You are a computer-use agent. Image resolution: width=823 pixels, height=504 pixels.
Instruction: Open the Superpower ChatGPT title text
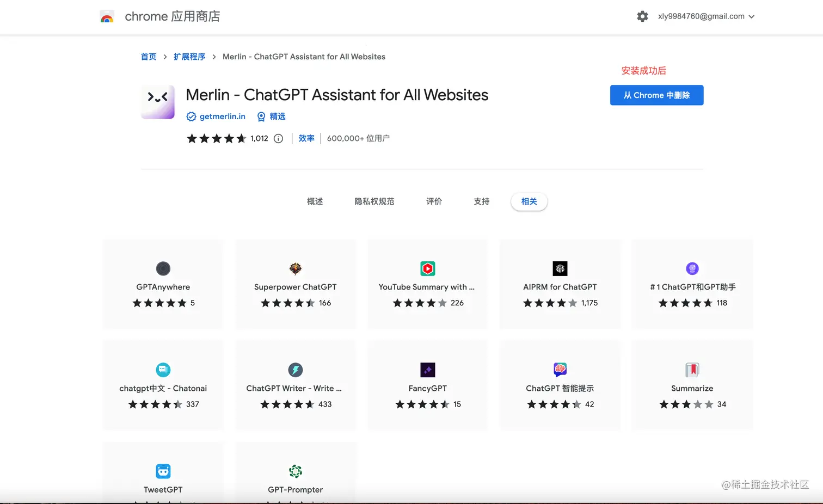(296, 287)
